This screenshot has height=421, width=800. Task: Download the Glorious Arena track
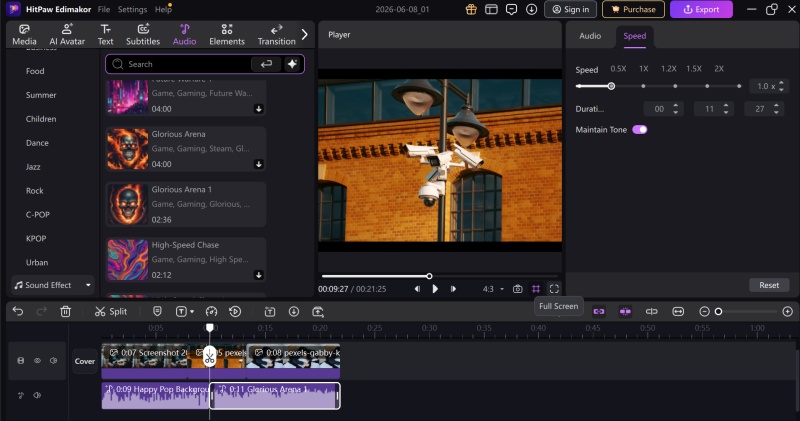259,164
